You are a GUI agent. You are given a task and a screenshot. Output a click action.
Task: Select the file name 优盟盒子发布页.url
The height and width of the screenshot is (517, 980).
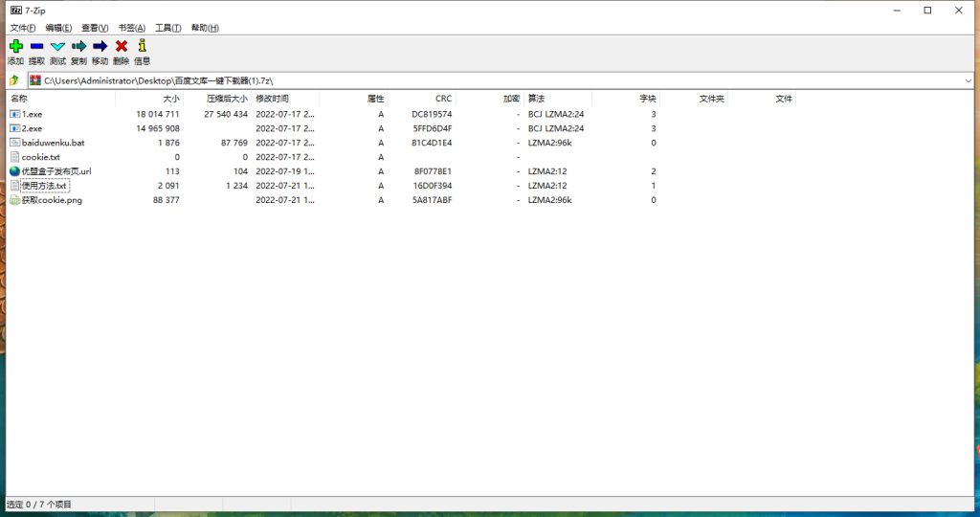coord(56,171)
